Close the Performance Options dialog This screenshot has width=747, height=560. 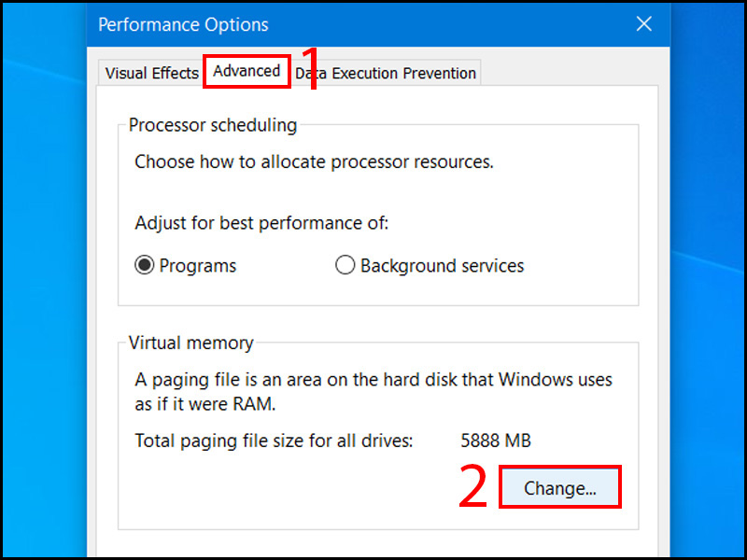pyautogui.click(x=643, y=25)
